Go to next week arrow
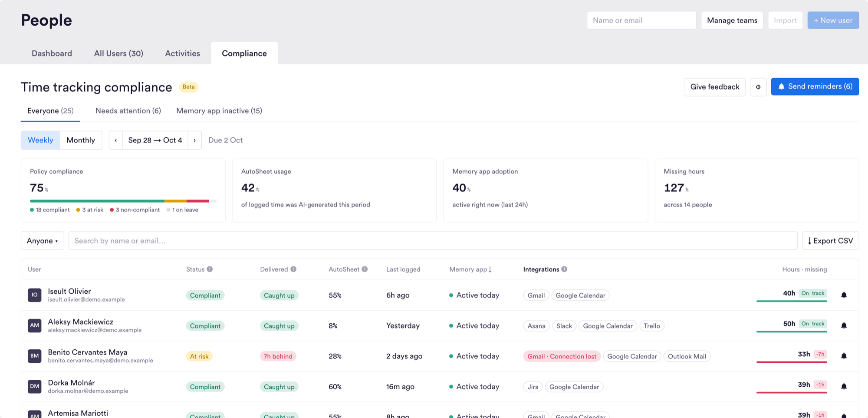This screenshot has width=868, height=418. pos(194,140)
